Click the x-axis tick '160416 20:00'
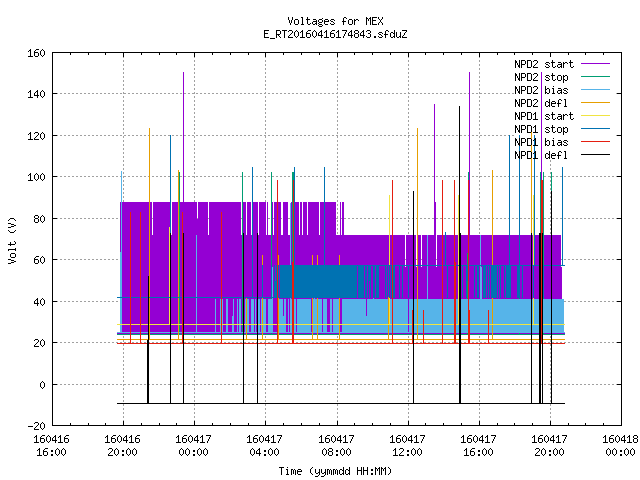 pos(122,446)
